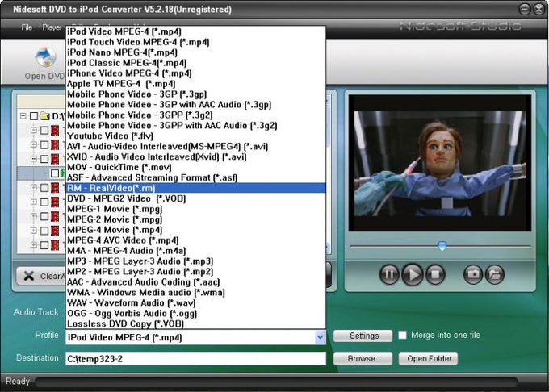Click the X icon on Clear All button
549x392 pixels.
tap(29, 276)
